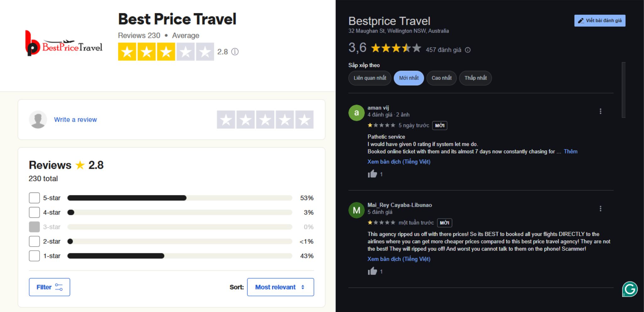Enable the 2-star review filter
Image resolution: width=644 pixels, height=312 pixels.
click(34, 241)
